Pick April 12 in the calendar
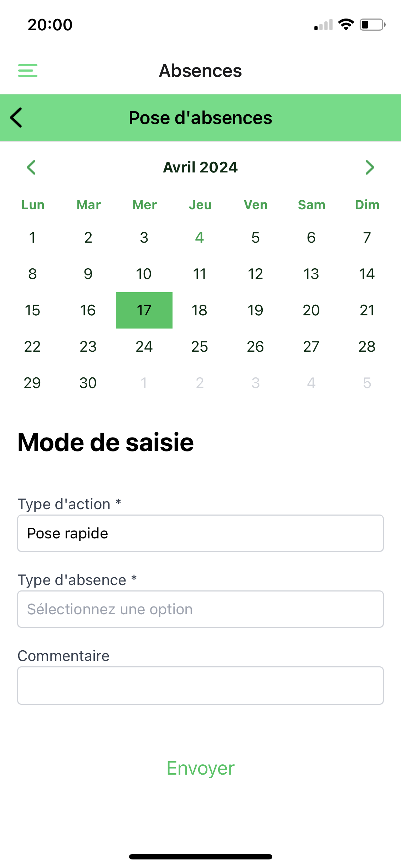Screen dimensions: 401x868 (x=256, y=274)
